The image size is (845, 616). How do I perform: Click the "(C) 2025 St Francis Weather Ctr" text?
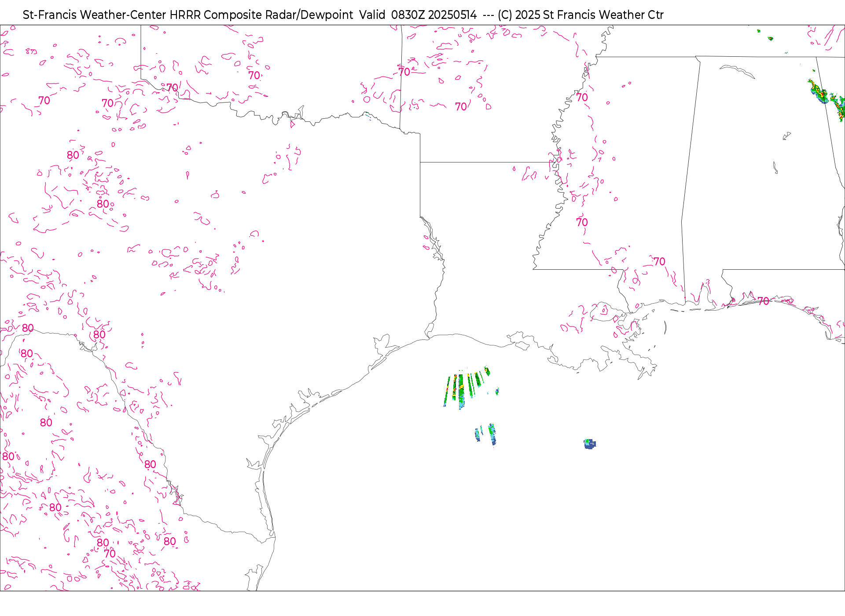pos(580,15)
